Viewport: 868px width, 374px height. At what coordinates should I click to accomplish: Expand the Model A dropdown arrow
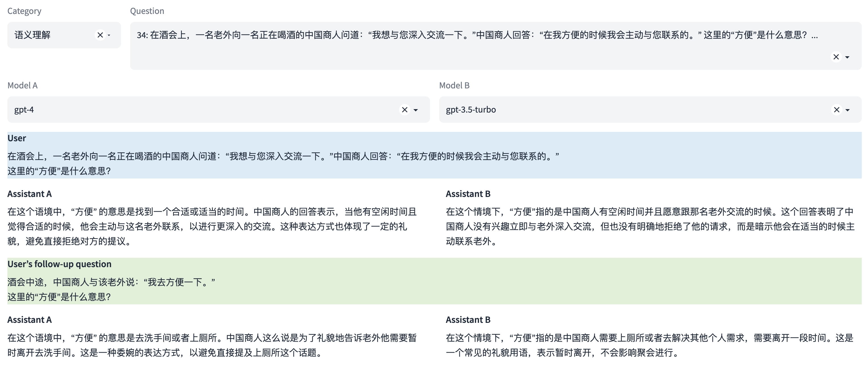[416, 110]
